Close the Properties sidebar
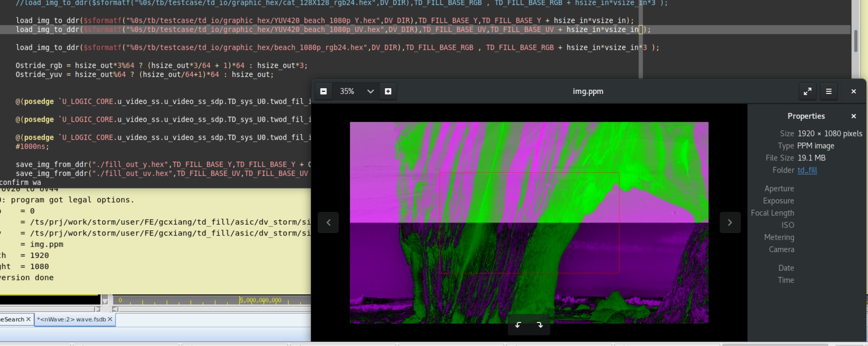Image resolution: width=868 pixels, height=346 pixels. [854, 116]
